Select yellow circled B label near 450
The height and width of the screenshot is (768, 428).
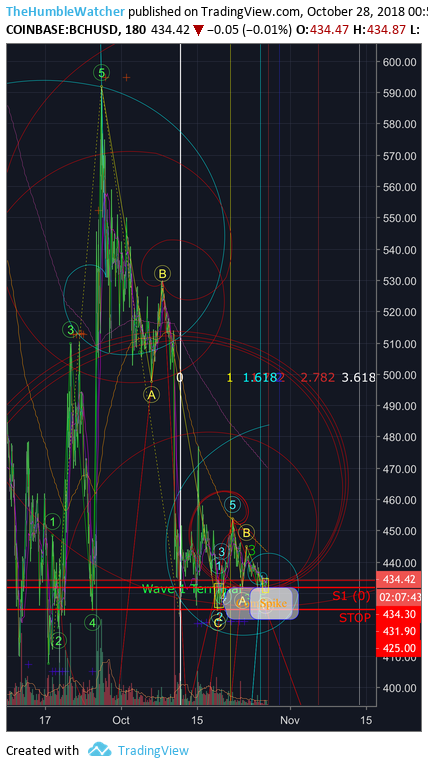tap(246, 532)
